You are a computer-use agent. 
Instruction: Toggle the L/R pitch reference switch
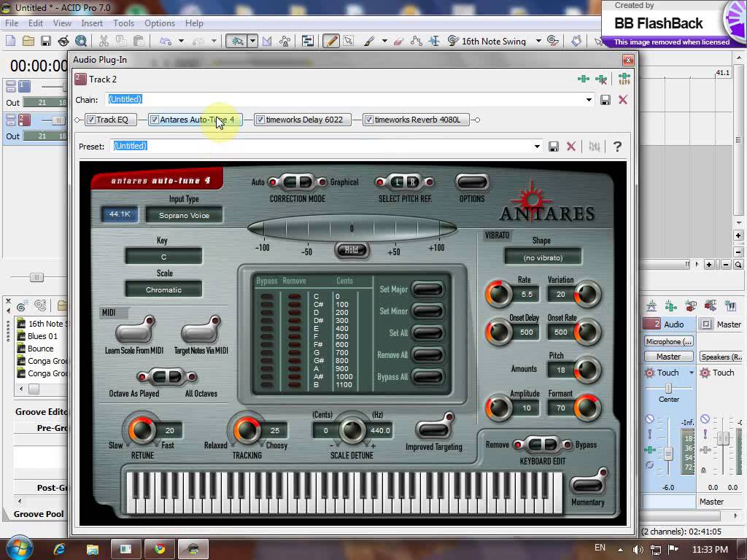pos(405,182)
